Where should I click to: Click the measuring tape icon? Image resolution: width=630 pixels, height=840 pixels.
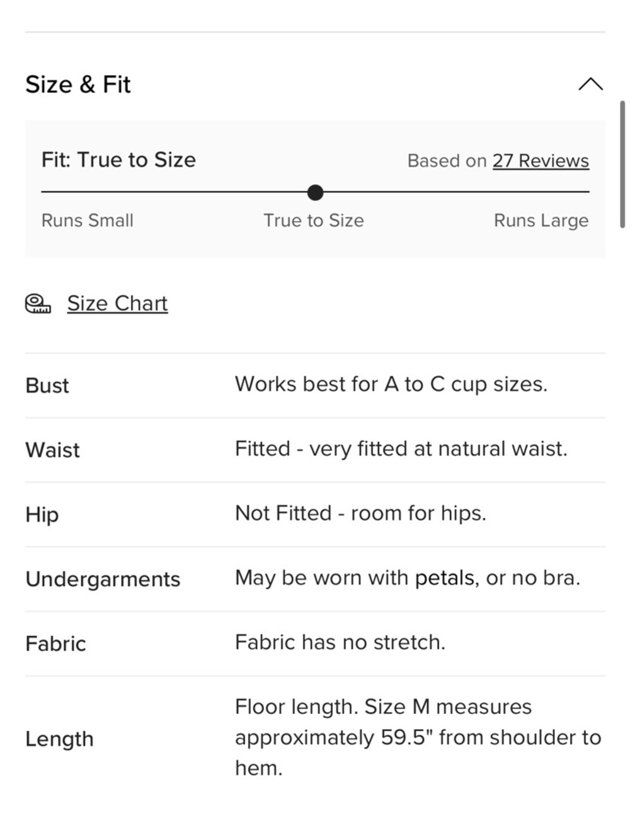coord(38,304)
